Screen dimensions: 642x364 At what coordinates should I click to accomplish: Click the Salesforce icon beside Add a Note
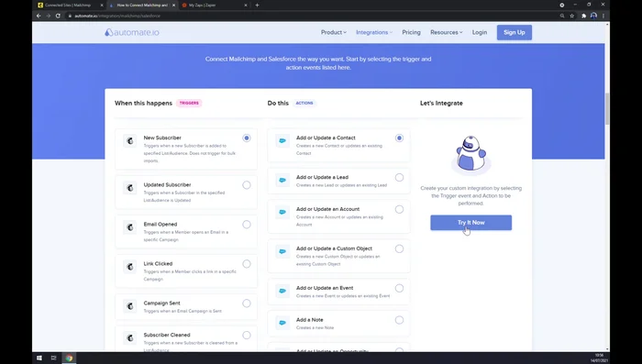(282, 323)
